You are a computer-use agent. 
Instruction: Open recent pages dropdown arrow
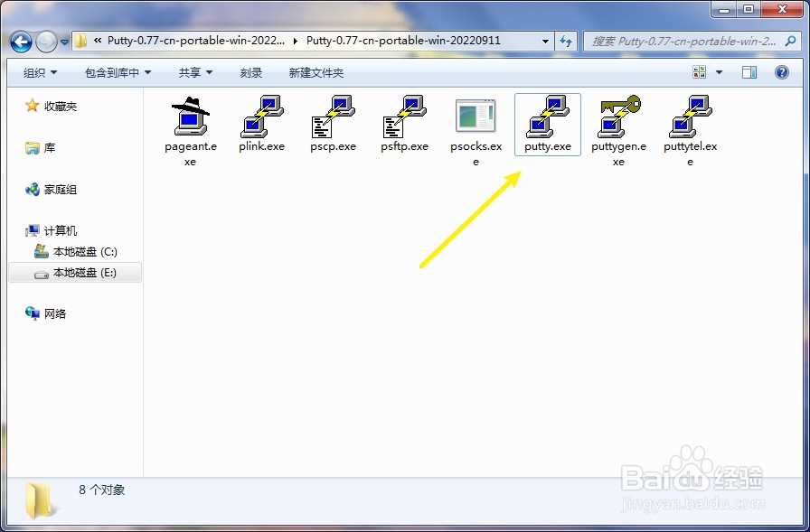[x=64, y=42]
